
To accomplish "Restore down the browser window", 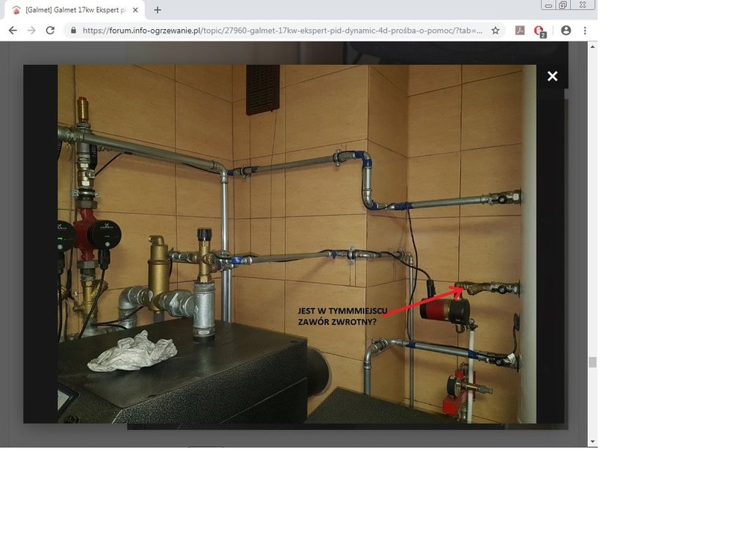I will (562, 5).
